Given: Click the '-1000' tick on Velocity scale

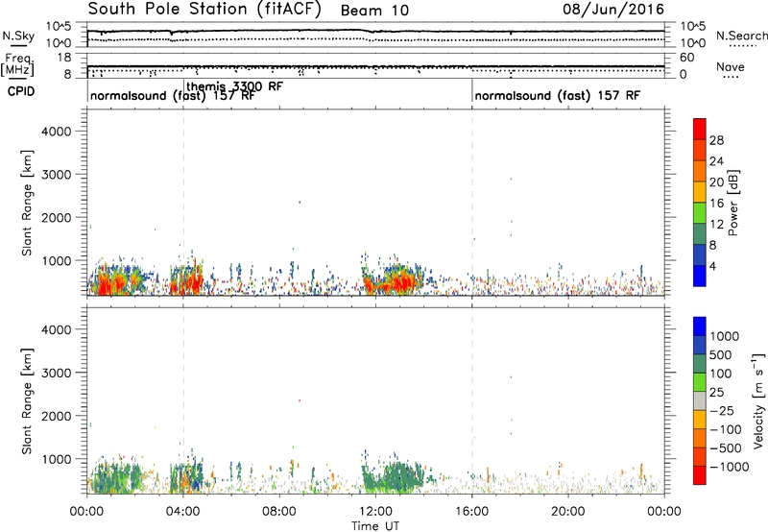Looking at the screenshot, I should [x=730, y=467].
